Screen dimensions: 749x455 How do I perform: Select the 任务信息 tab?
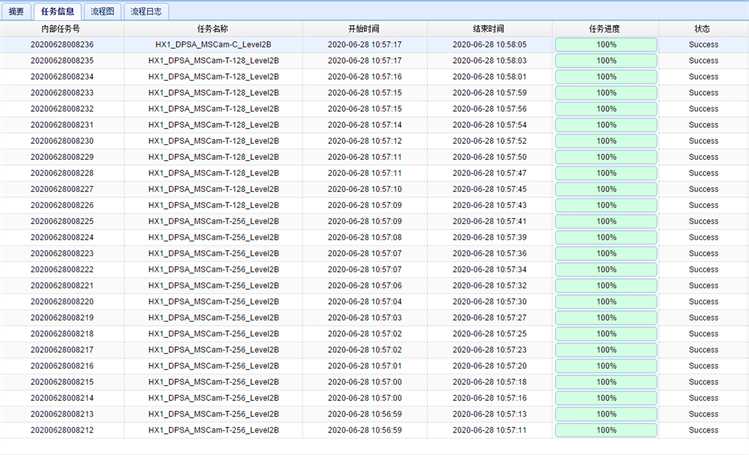(x=57, y=12)
